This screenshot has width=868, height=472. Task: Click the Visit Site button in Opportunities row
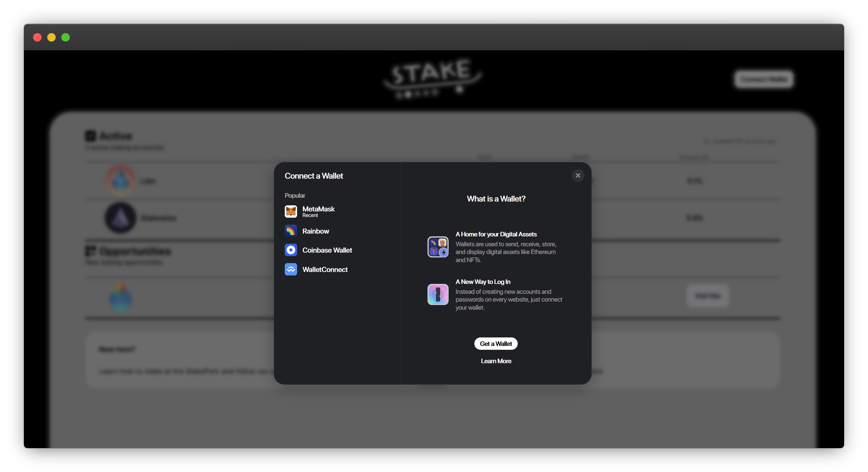click(707, 296)
